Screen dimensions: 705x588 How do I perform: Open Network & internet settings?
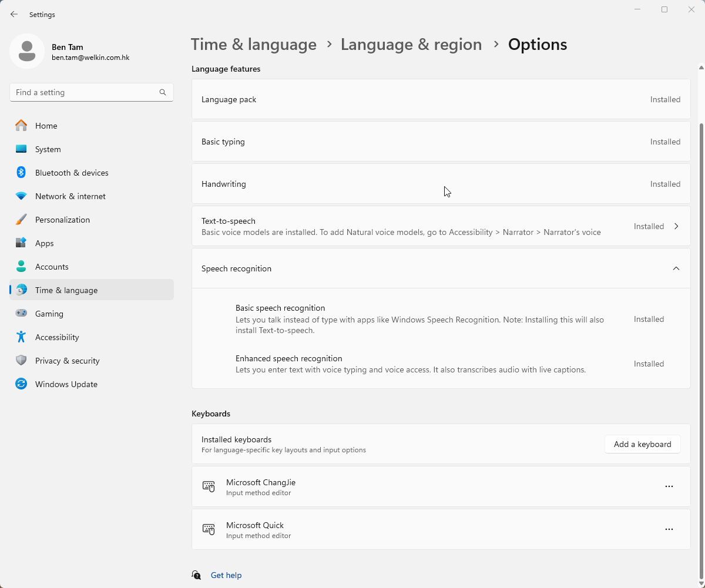click(x=92, y=196)
